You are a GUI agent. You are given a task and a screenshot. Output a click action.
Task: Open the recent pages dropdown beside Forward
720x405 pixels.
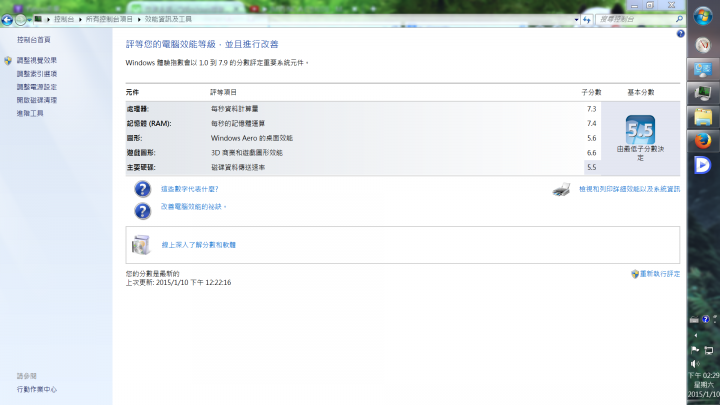point(29,20)
